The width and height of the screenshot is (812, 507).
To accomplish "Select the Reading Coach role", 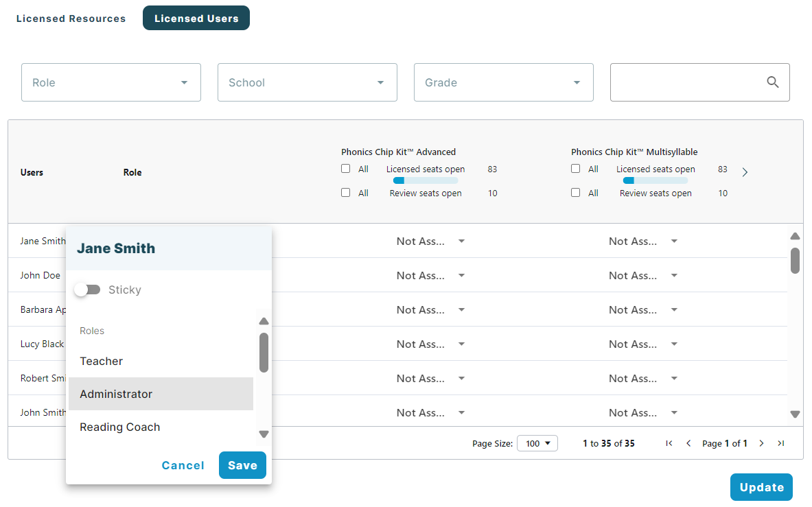I will [x=161, y=427].
